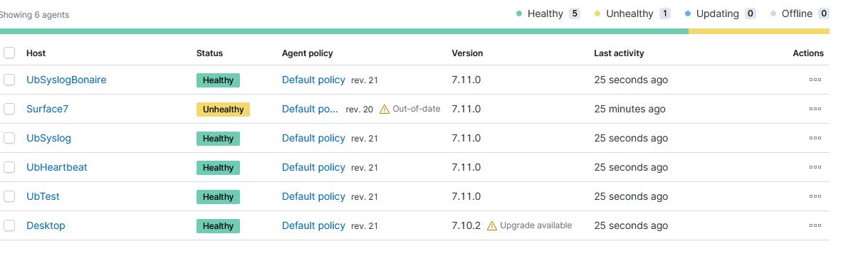
Task: Select the Surface7 row checkbox
Action: tap(9, 109)
